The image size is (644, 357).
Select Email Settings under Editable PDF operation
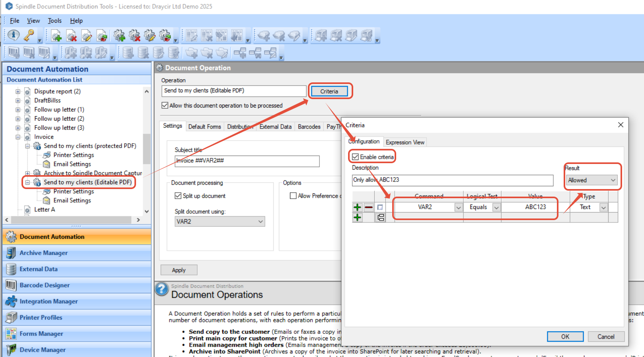72,201
